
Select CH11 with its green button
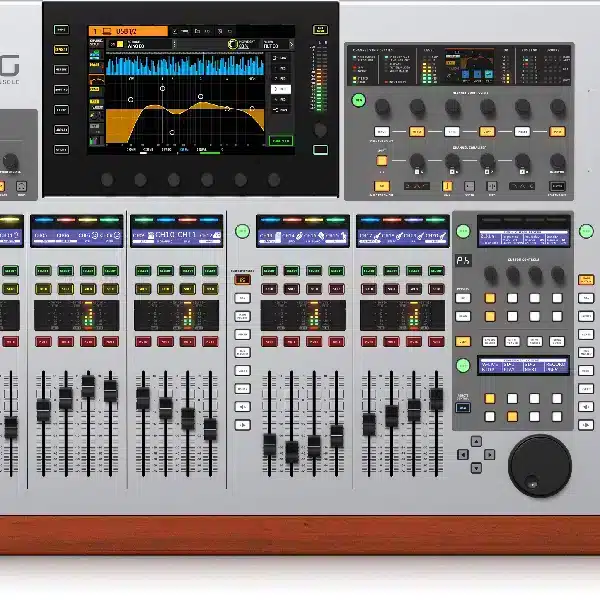pos(188,271)
